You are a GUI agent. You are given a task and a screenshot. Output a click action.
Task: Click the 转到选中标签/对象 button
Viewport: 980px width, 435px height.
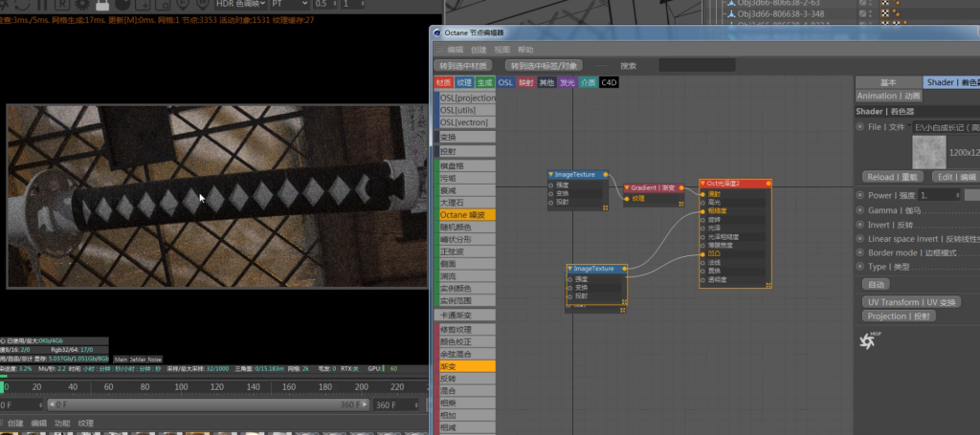(x=544, y=66)
